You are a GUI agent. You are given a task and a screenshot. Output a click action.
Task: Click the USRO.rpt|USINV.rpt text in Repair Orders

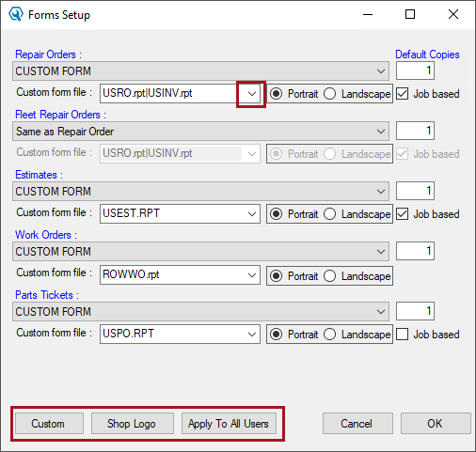(148, 93)
